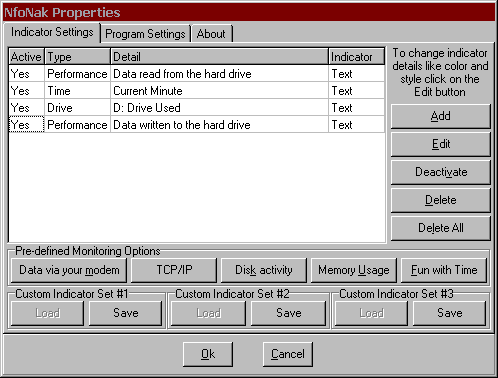Click the Active column header
Screen dimensions: 498x378
(x=26, y=57)
